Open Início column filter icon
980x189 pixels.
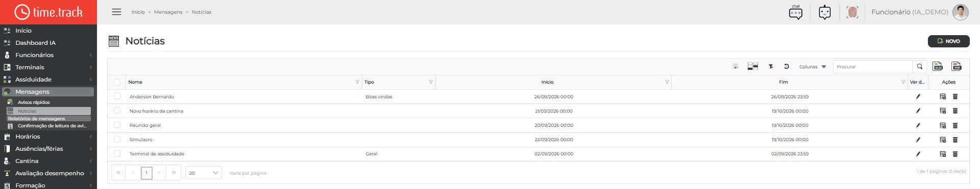(667, 82)
